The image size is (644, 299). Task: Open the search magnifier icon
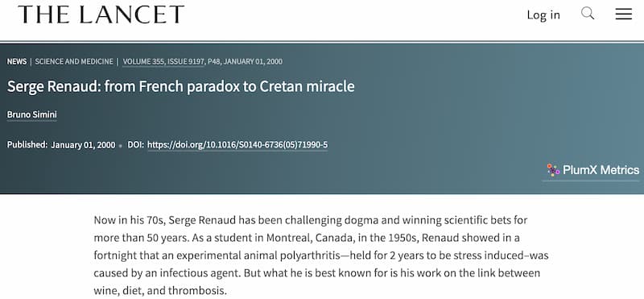coord(588,14)
